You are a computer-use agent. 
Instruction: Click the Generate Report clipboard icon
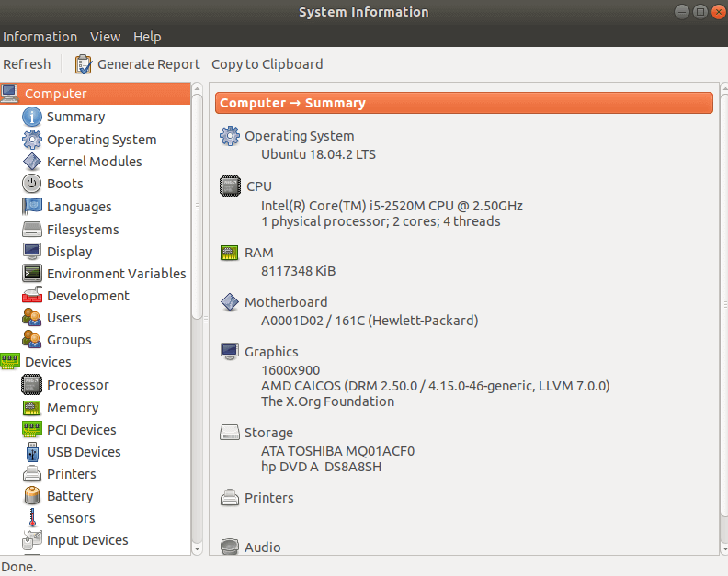[x=84, y=64]
